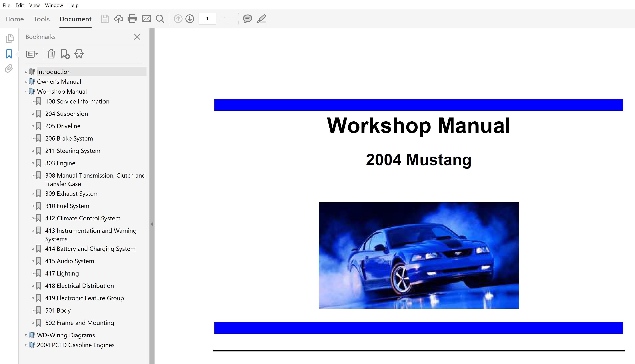The width and height of the screenshot is (635, 364).
Task: Click the upload to cloud icon
Action: (119, 19)
